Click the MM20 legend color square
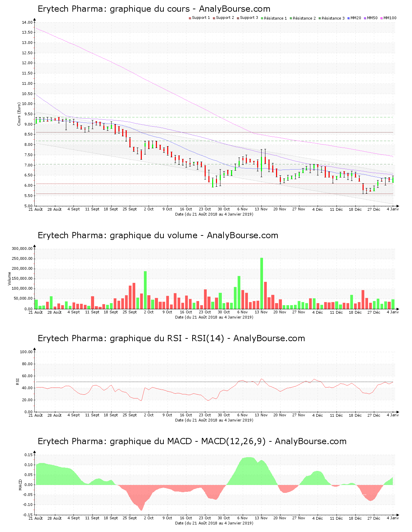412x532 pixels. 349,18
